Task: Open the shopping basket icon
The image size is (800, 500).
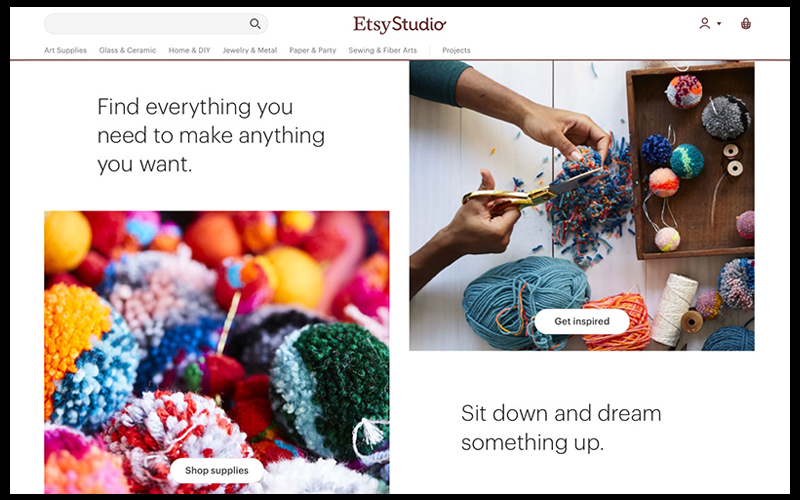Action: [x=746, y=23]
